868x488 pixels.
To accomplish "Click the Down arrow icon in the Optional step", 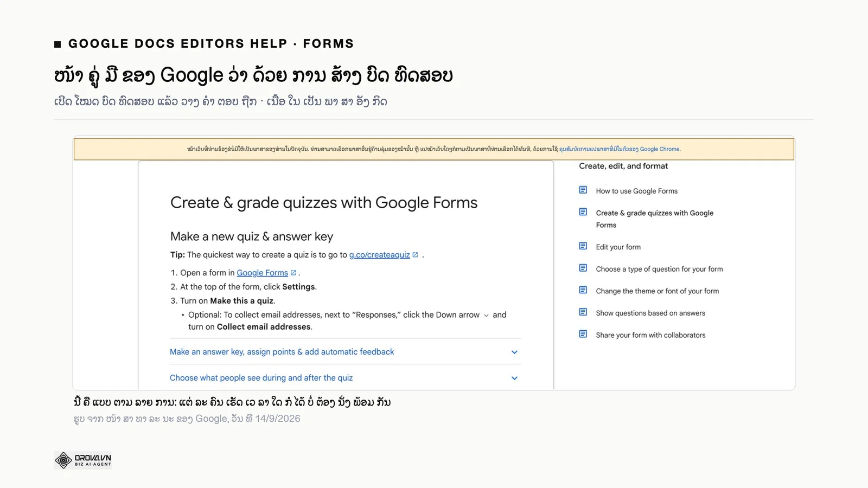I will point(486,316).
